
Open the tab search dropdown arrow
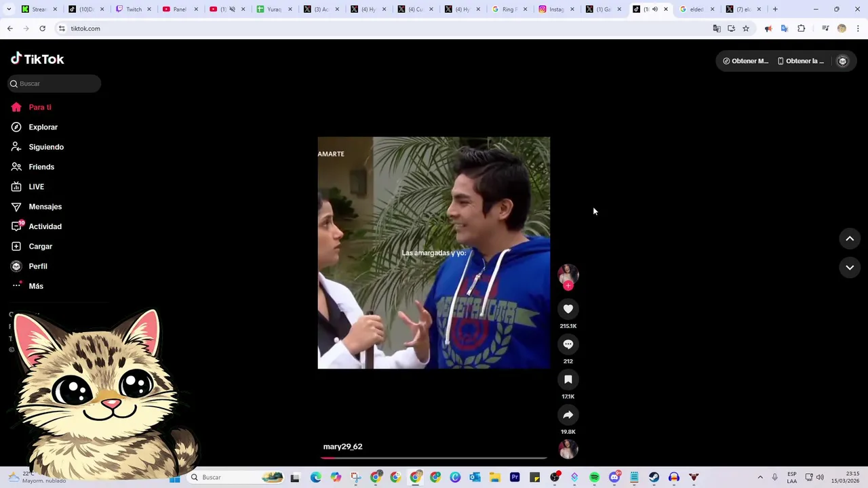point(9,9)
